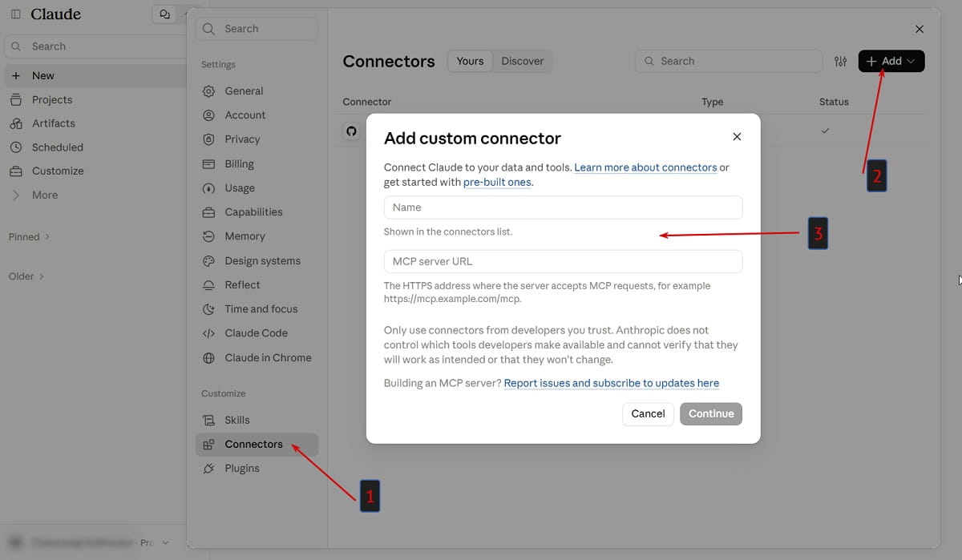This screenshot has width=962, height=560.
Task: Click the Account person icon
Action: coord(209,115)
